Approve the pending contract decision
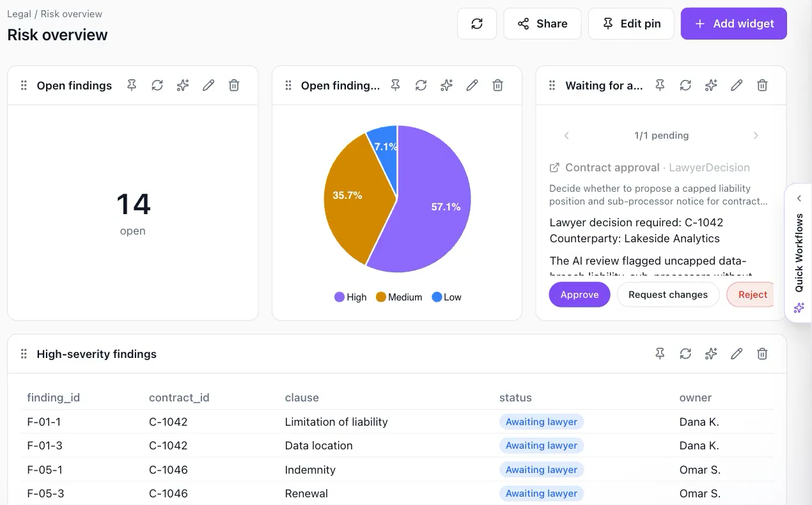This screenshot has width=812, height=505. point(580,295)
